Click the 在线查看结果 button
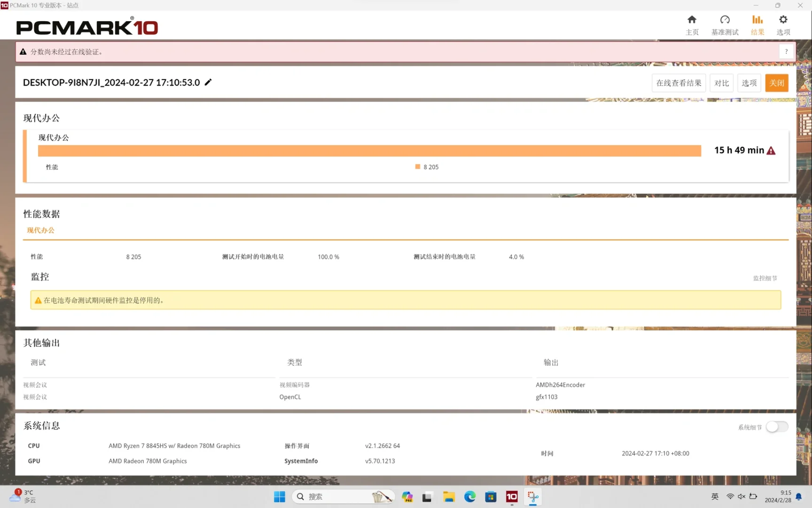 point(679,83)
